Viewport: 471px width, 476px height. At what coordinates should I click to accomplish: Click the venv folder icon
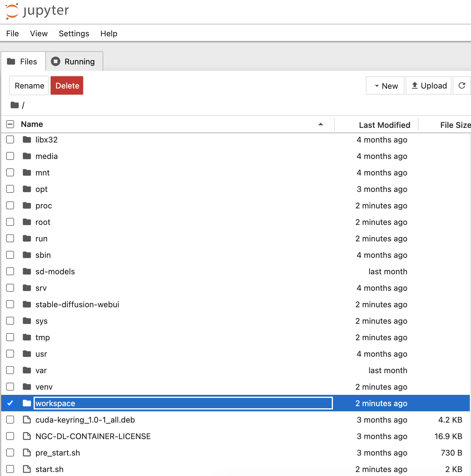tap(27, 387)
